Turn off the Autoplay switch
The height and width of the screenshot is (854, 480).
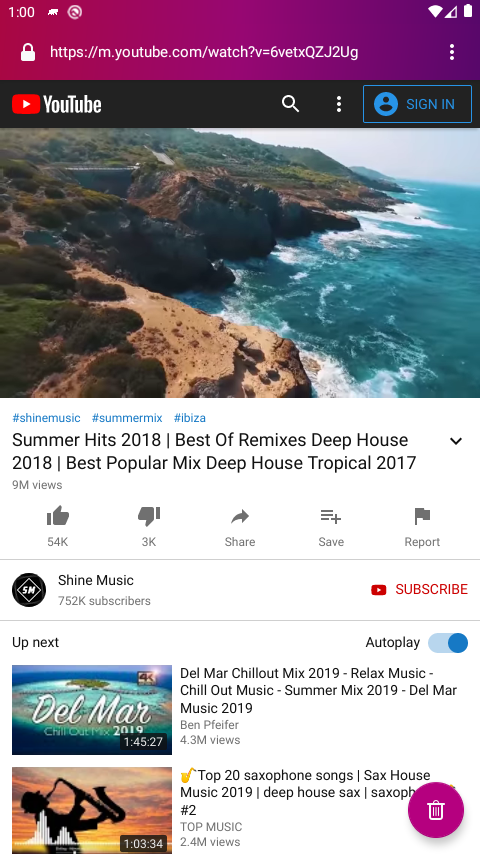448,643
